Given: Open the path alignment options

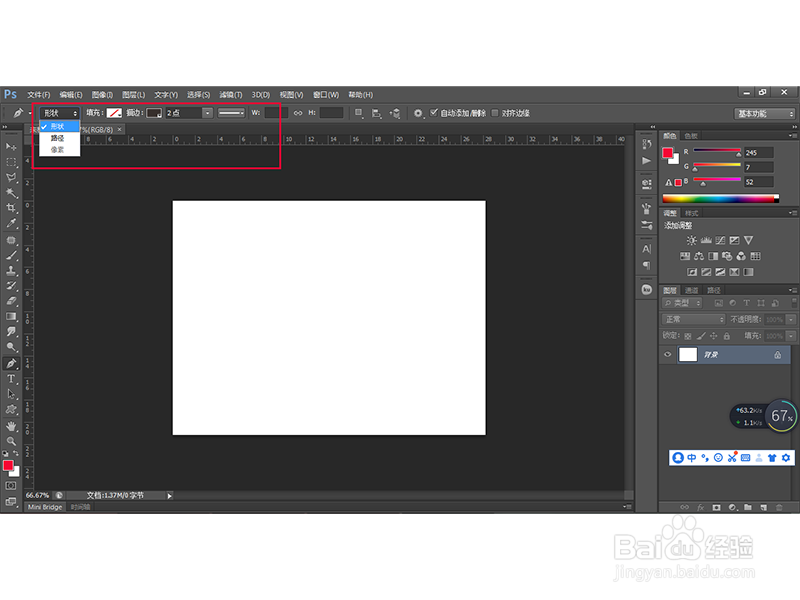Looking at the screenshot, I should (377, 113).
